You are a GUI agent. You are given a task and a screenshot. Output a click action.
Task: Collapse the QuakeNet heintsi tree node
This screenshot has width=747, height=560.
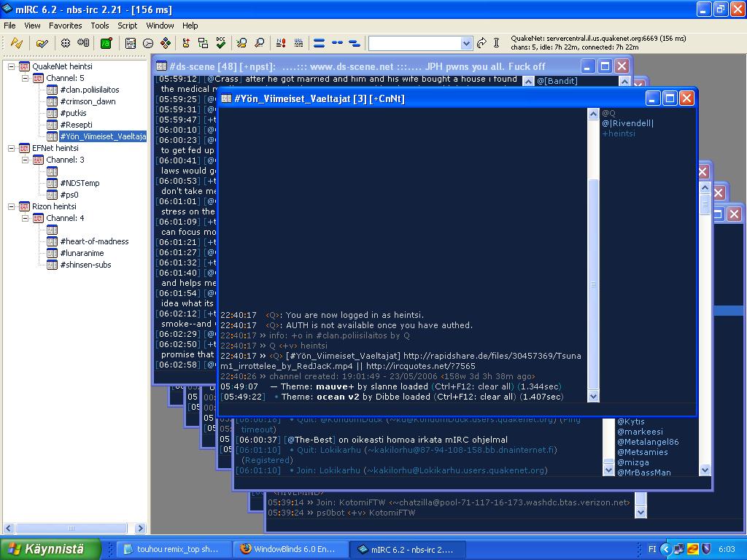(11, 66)
